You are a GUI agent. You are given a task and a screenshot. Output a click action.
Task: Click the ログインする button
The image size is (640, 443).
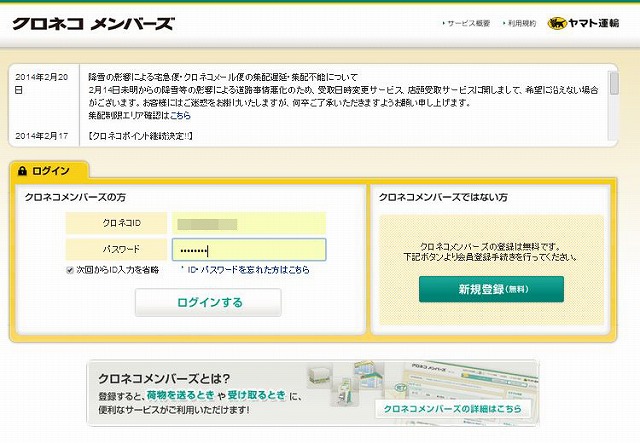click(x=208, y=302)
